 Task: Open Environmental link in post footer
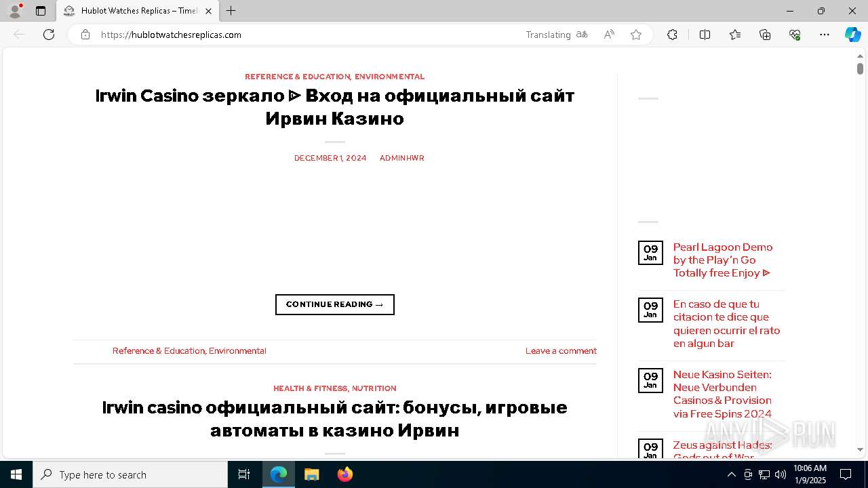pos(237,351)
